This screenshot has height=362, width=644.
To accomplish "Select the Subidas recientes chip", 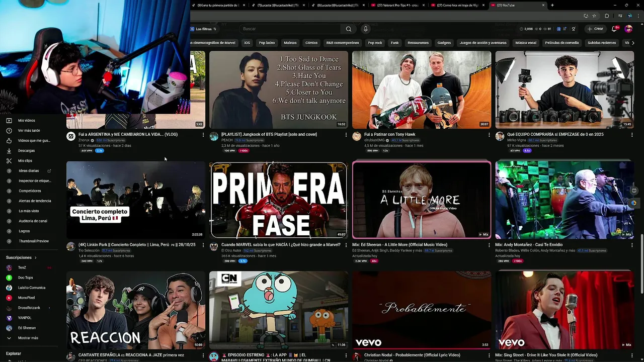I will click(x=602, y=43).
